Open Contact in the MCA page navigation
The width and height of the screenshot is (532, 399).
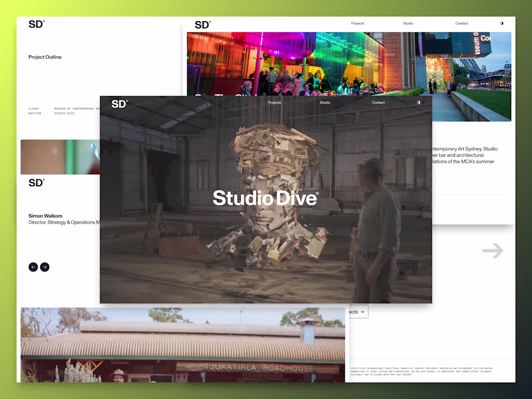(461, 23)
